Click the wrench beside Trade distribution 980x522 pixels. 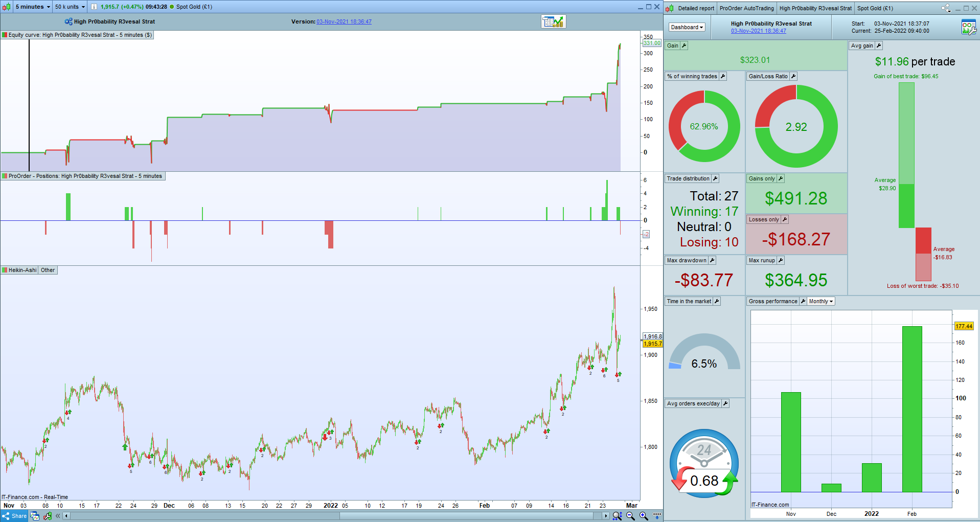715,178
